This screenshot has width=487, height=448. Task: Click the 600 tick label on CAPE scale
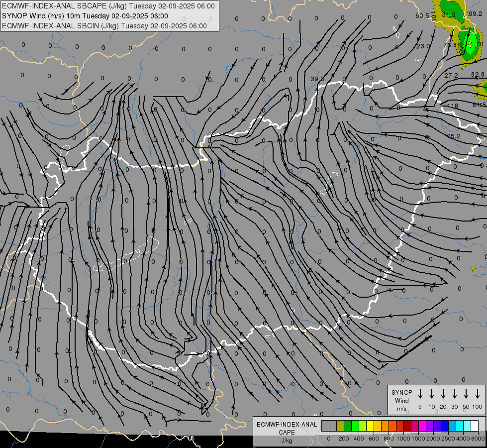click(x=374, y=439)
